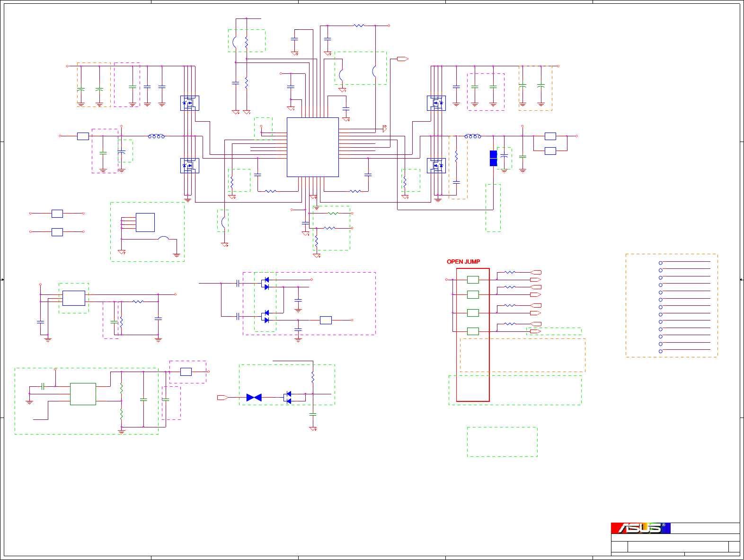Select the inductor coil left of the central IC
The width and height of the screenshot is (744, 560).
[157, 136]
